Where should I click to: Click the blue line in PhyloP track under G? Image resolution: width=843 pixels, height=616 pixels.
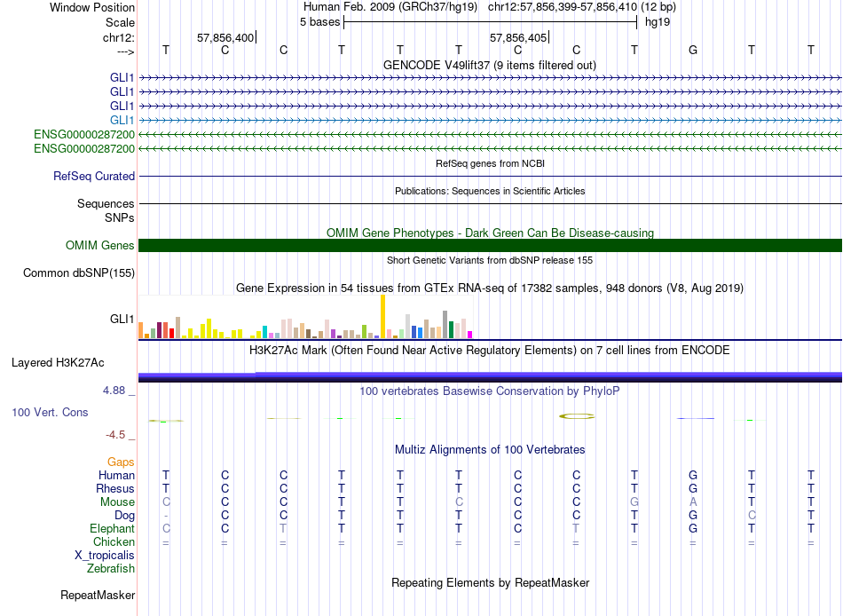click(696, 418)
